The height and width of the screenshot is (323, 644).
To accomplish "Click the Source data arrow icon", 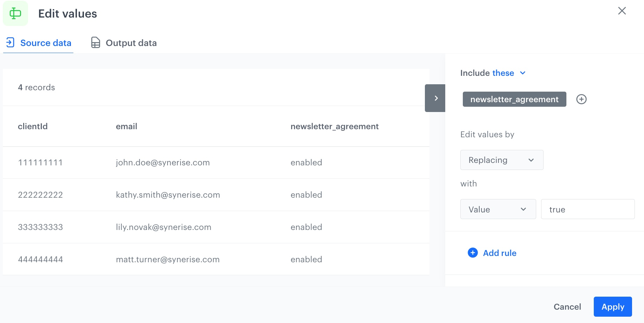I will tap(10, 43).
